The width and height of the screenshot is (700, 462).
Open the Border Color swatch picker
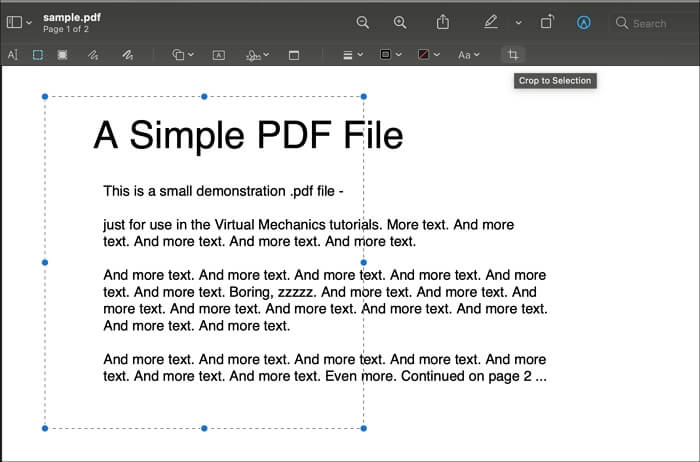pyautogui.click(x=390, y=55)
